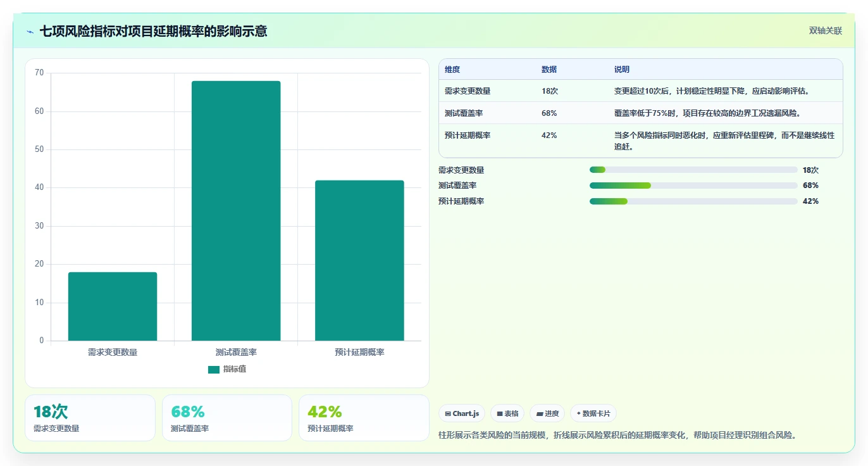Click the y-axis value 40

[39, 187]
